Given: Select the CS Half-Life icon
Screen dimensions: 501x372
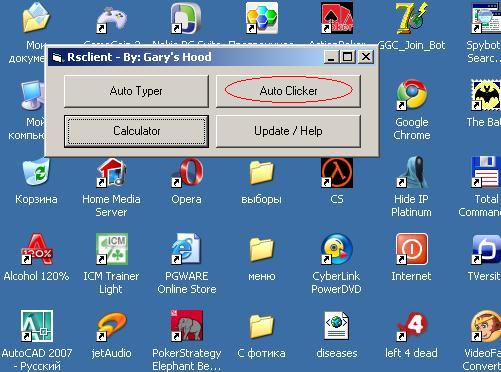Looking at the screenshot, I should point(337,172).
